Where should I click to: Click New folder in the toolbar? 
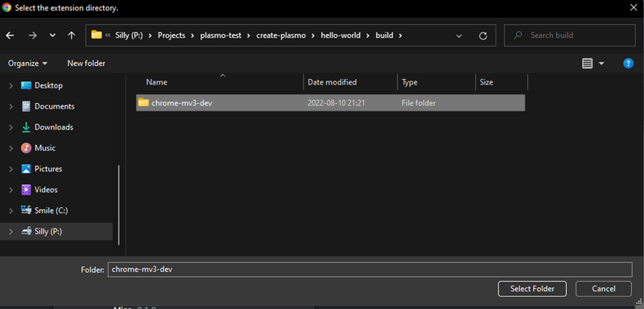click(x=86, y=64)
